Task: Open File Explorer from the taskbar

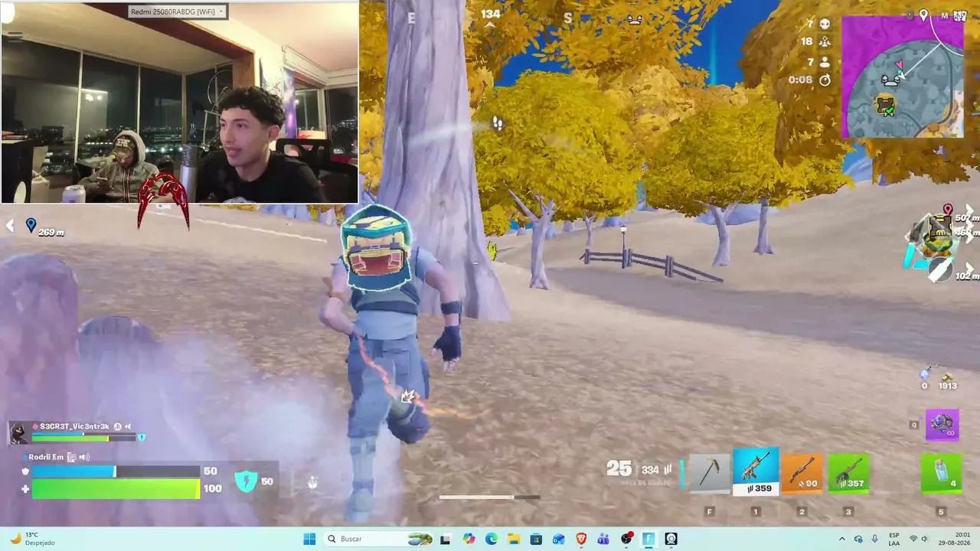Action: click(514, 539)
